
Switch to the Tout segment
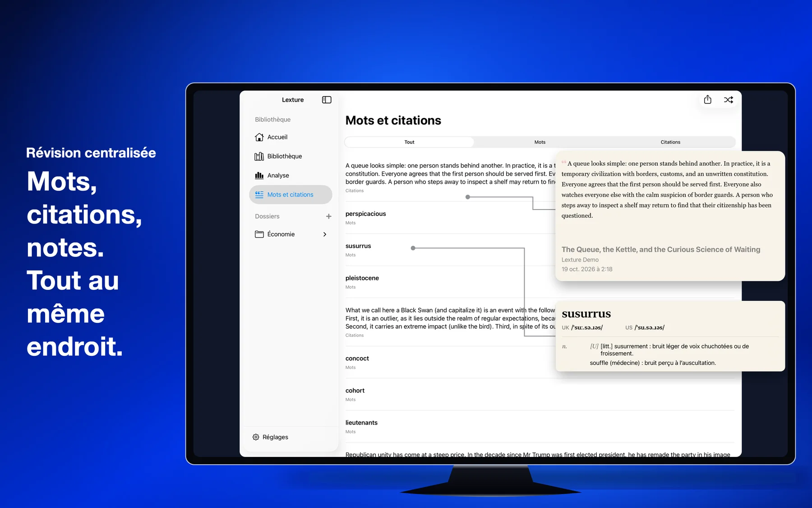coord(409,142)
